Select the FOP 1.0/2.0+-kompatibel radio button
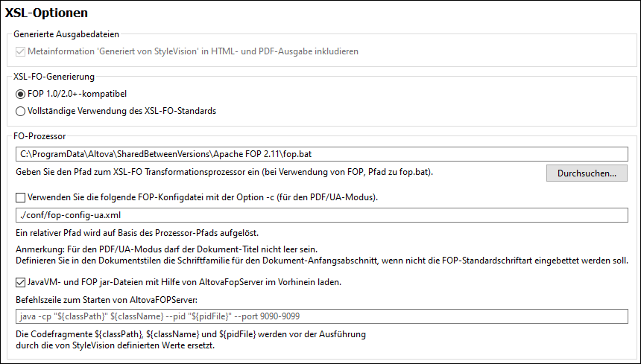This screenshot has height=364, width=641. point(20,95)
